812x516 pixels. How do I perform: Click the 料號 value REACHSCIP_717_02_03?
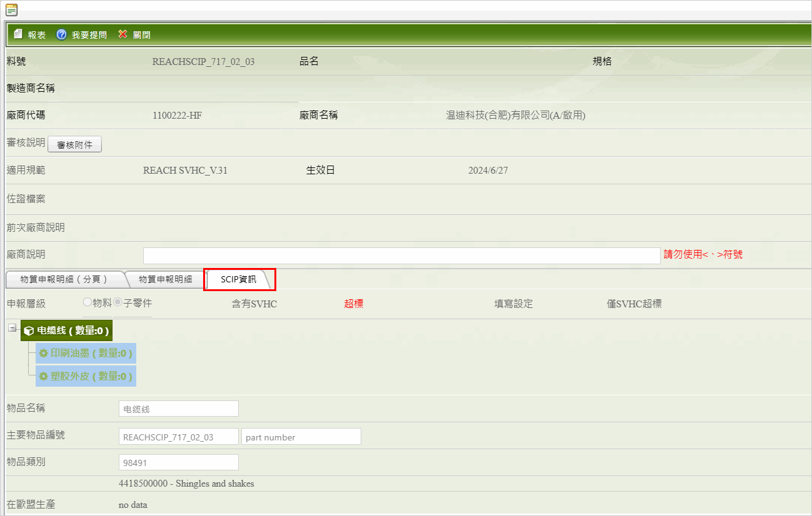pyautogui.click(x=203, y=62)
